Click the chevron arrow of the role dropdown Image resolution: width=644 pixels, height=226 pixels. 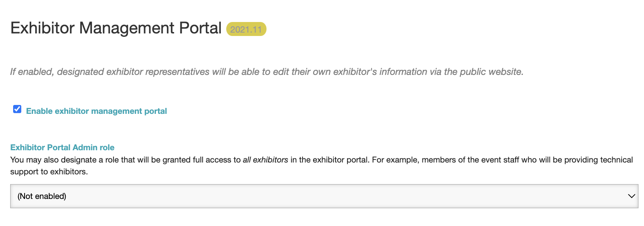631,196
